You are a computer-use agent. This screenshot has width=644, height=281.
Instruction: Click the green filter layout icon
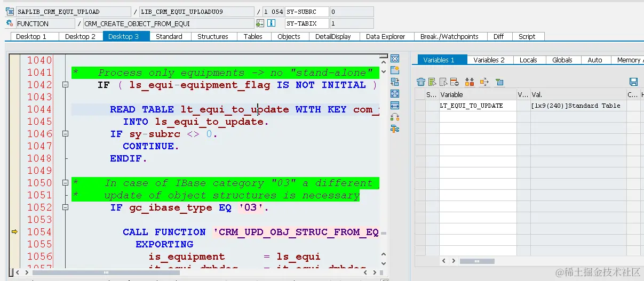[499, 82]
